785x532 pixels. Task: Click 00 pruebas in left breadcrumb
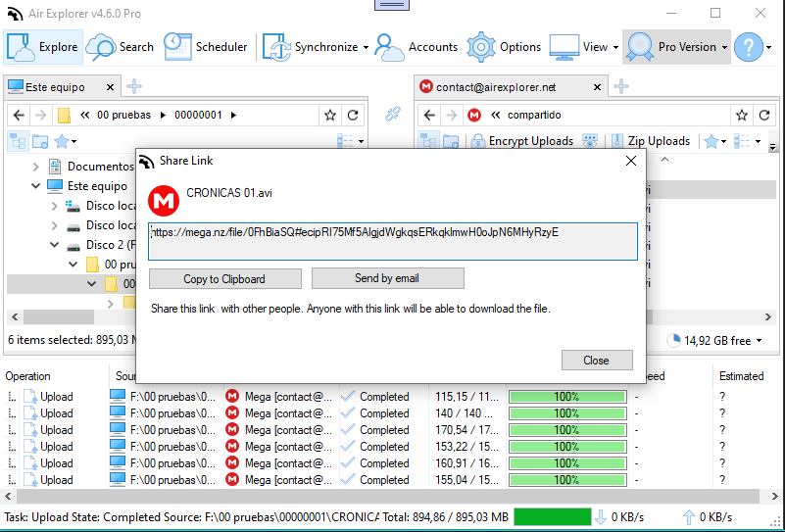(123, 115)
